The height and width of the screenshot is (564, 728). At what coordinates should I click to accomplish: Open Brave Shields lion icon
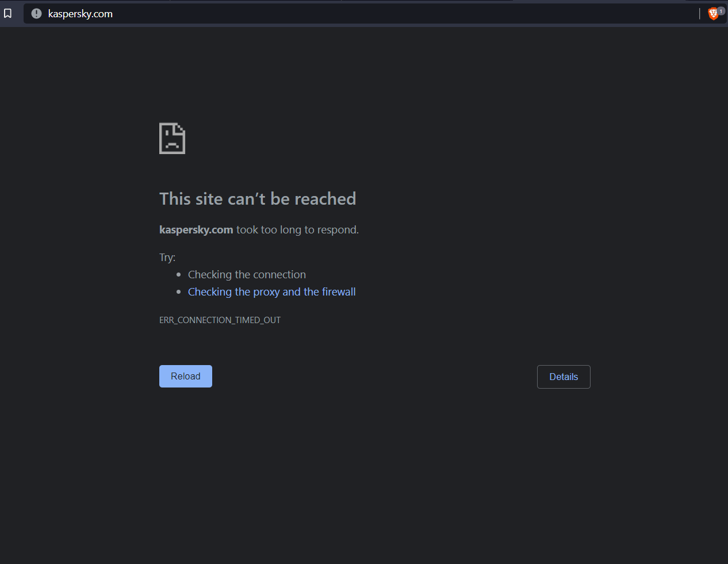click(714, 14)
